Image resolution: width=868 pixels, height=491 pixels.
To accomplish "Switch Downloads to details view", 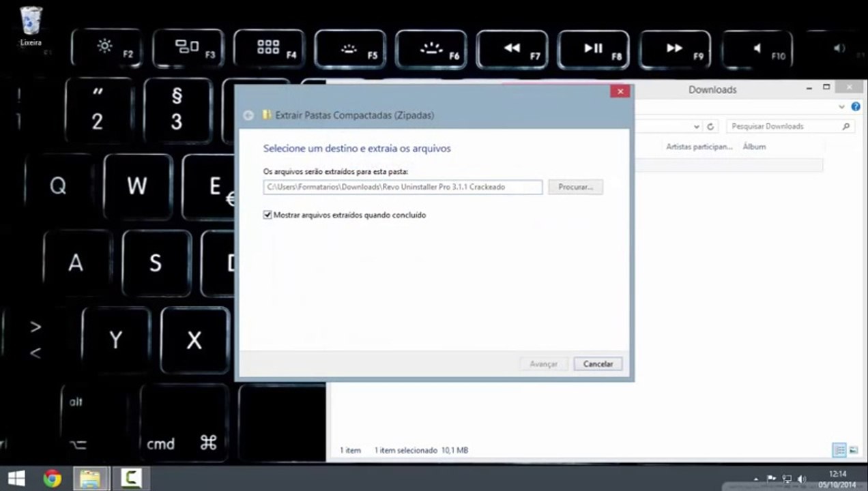I will tap(839, 450).
